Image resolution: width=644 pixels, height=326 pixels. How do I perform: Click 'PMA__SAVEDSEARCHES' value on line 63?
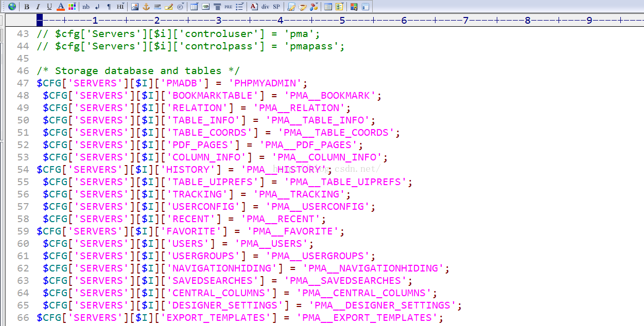[x=345, y=281]
